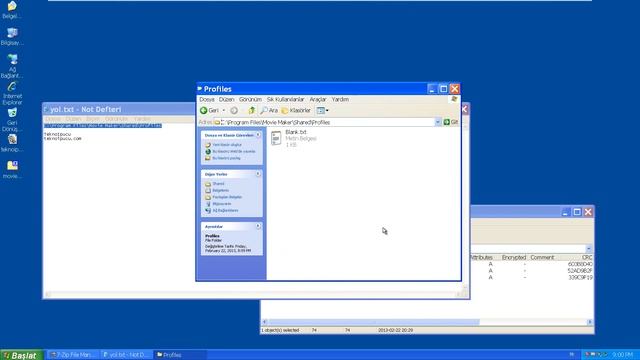Viewport: 640px width, 360px height.
Task: Click '1 object(s) selected' status text
Action: tap(280, 330)
